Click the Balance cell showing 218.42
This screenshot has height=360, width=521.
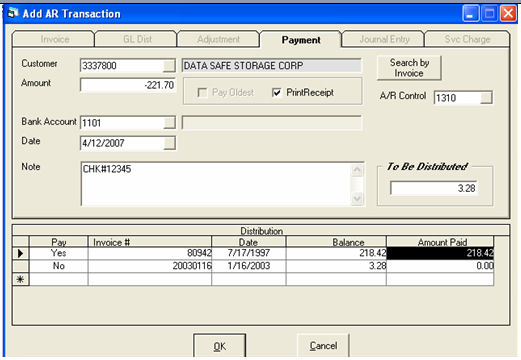coord(336,253)
